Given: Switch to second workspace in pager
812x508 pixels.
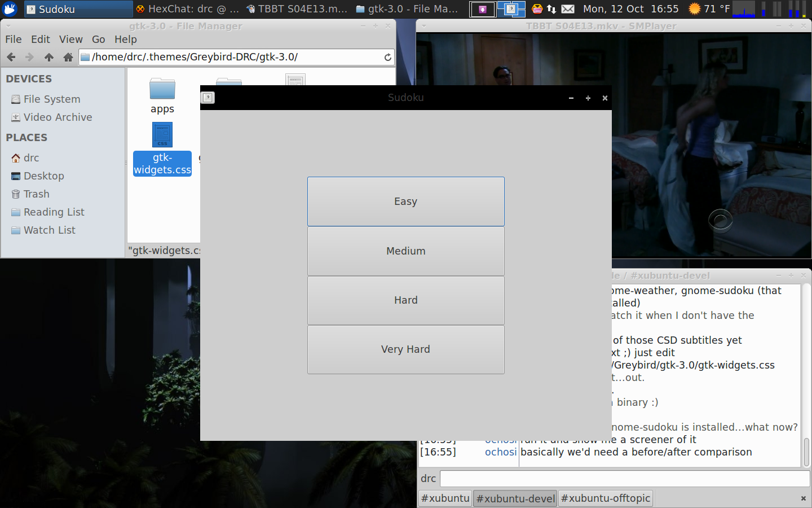Looking at the screenshot, I should click(x=511, y=9).
